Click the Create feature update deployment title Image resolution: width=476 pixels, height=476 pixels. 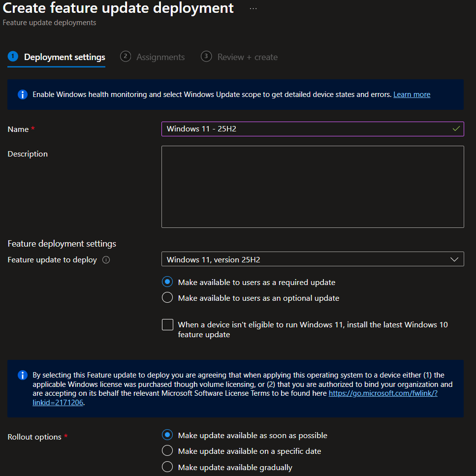coord(118,8)
